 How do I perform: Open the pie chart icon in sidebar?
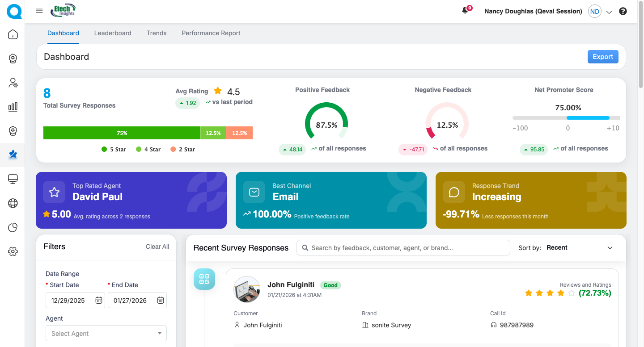pos(13,227)
